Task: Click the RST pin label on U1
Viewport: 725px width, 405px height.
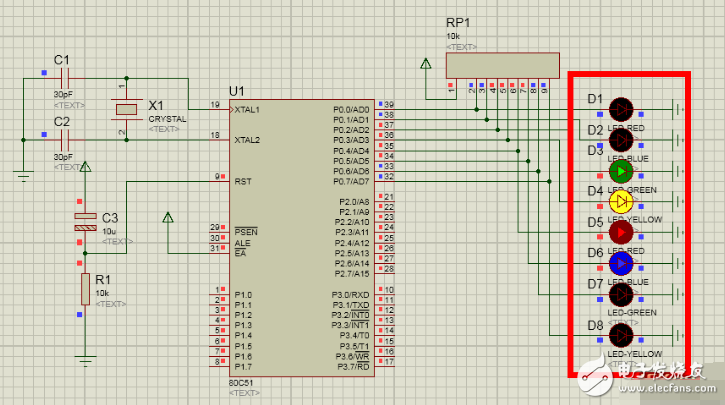Action: pyautogui.click(x=243, y=182)
